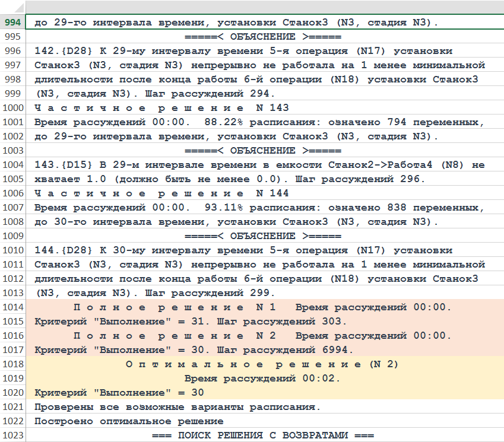Click row header 1018

[x=13, y=364]
